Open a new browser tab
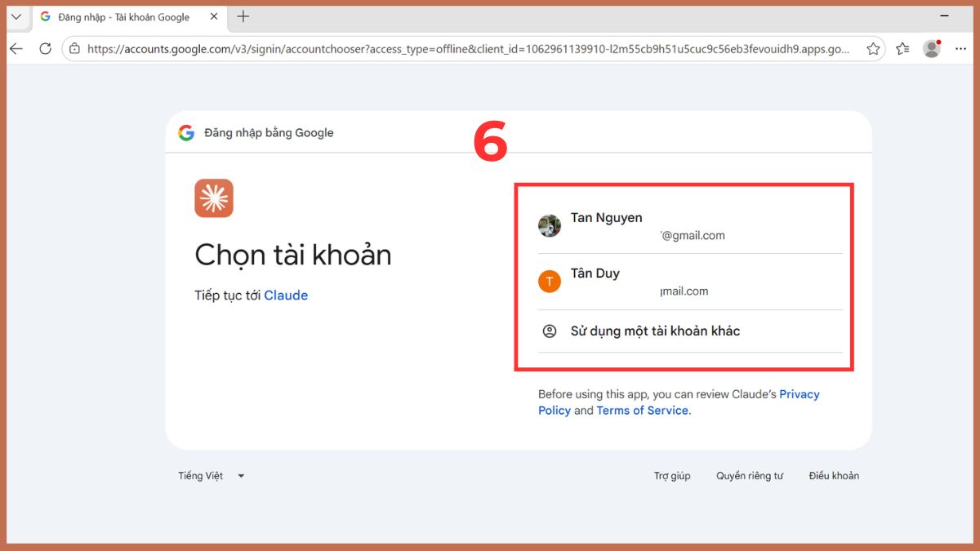 [243, 17]
